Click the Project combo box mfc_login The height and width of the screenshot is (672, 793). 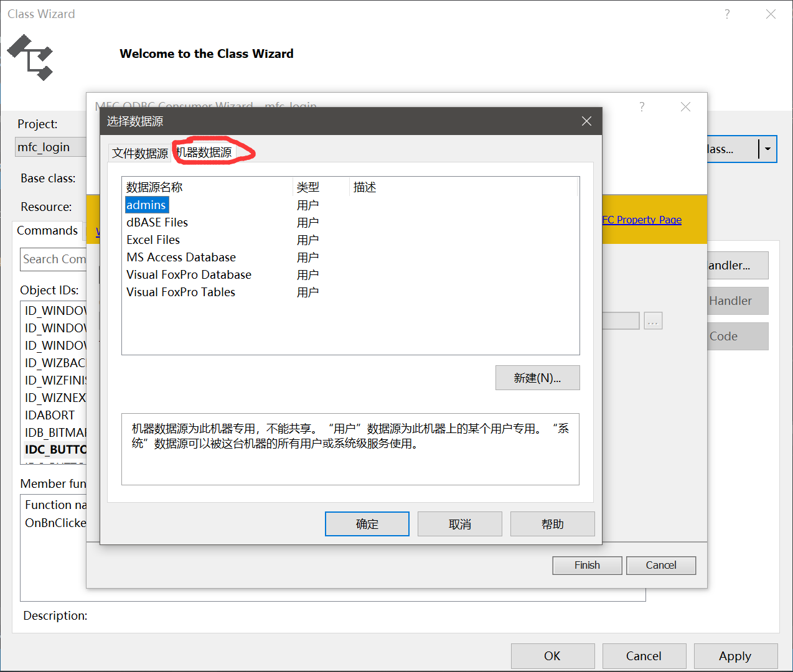tap(51, 147)
